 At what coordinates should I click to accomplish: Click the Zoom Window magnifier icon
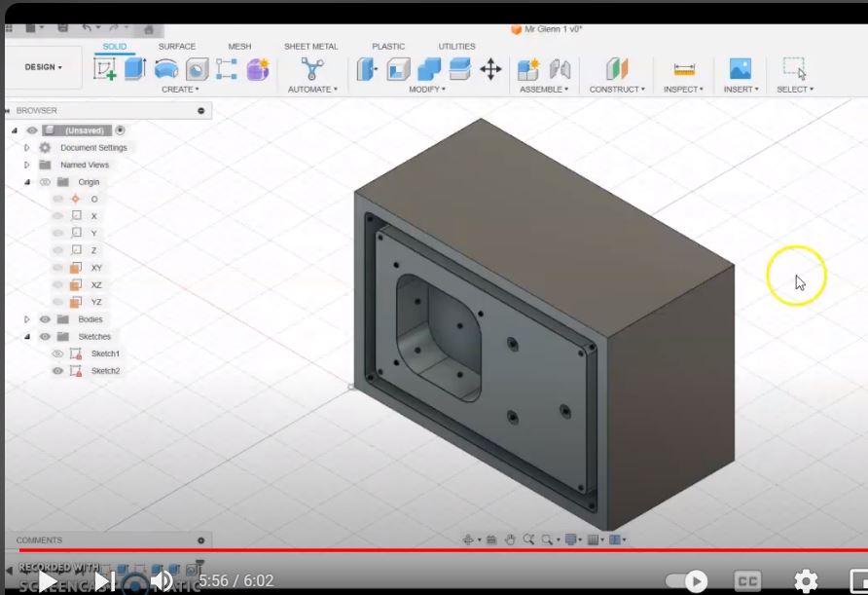click(548, 539)
